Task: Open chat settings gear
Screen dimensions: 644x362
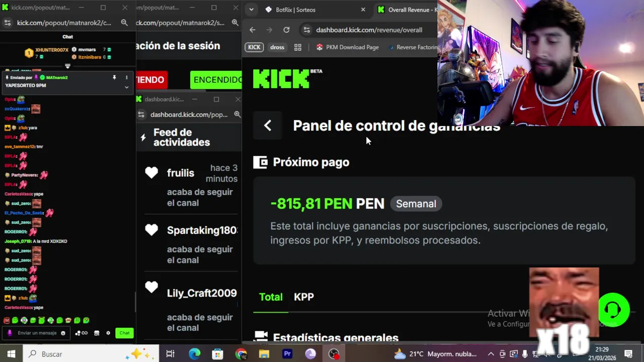Action: pyautogui.click(x=108, y=333)
